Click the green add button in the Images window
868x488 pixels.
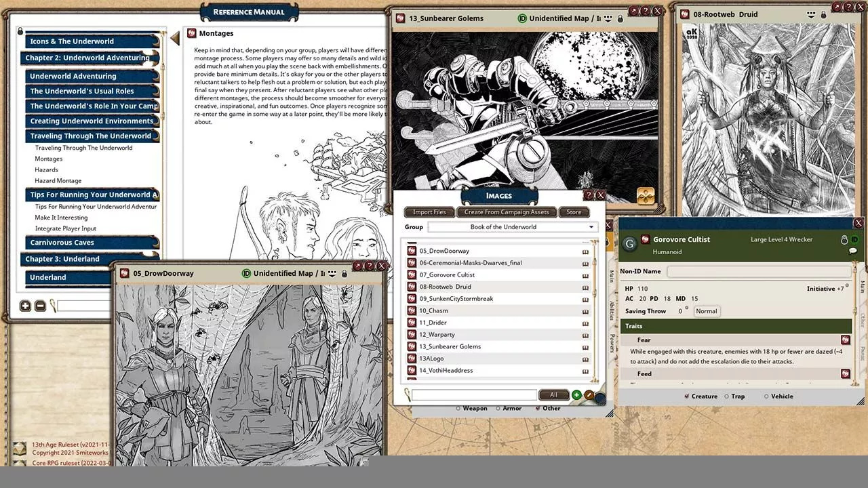[576, 395]
